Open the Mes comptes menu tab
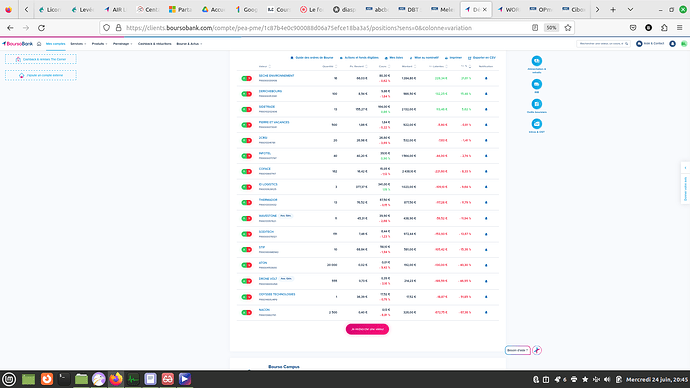Image resolution: width=690 pixels, height=388 pixels. [x=55, y=44]
